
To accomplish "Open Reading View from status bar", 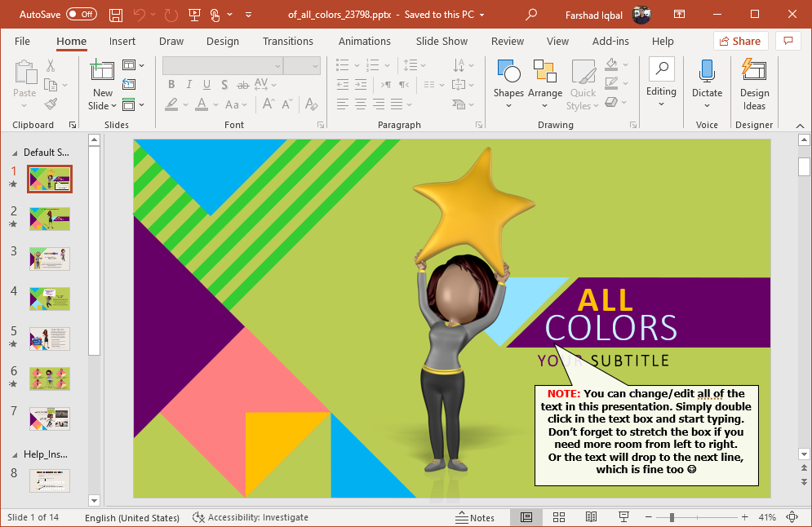I will pos(592,517).
